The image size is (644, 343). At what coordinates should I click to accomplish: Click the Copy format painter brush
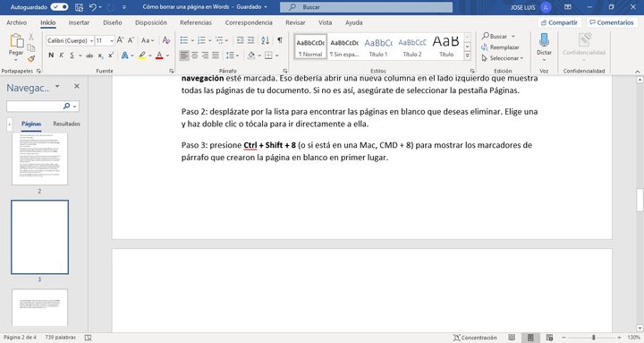coord(31,59)
